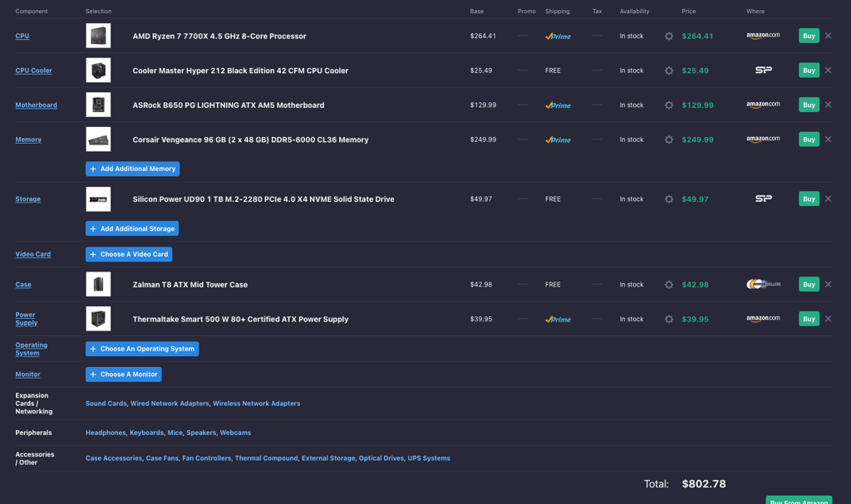Click gear icon in Motherboard row
Image resolution: width=851 pixels, height=504 pixels.
(x=669, y=105)
